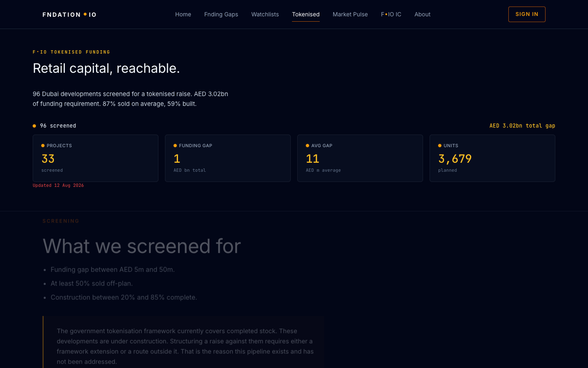The width and height of the screenshot is (588, 368).
Task: Open the Home nav item
Action: click(x=183, y=14)
